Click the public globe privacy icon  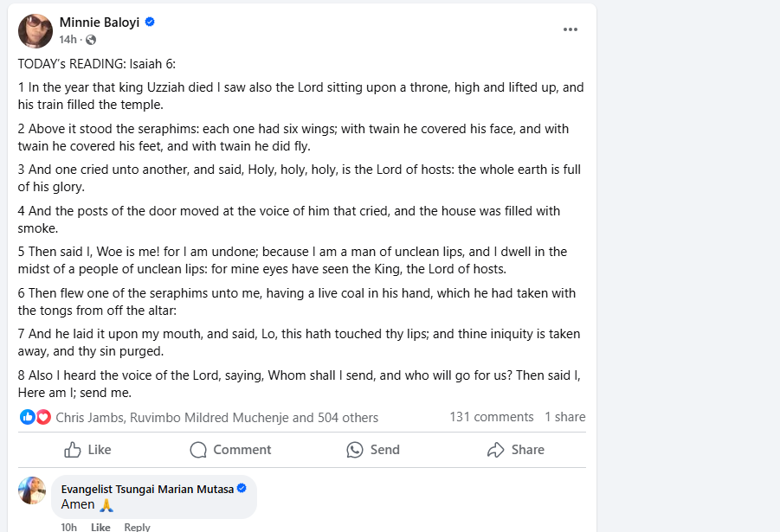pos(91,40)
